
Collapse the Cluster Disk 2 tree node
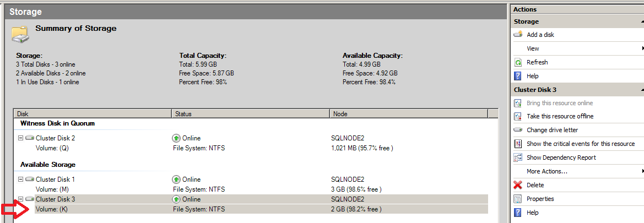tap(20, 138)
